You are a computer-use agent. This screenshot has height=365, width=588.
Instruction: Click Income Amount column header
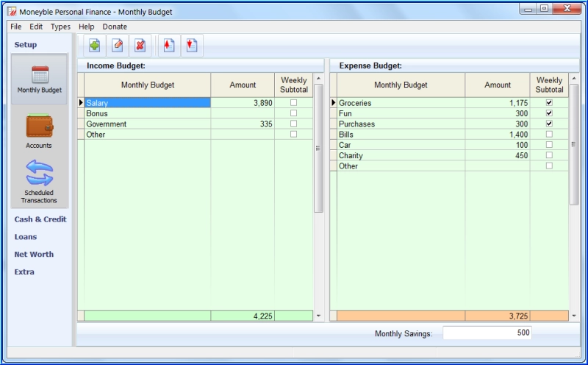pos(243,85)
